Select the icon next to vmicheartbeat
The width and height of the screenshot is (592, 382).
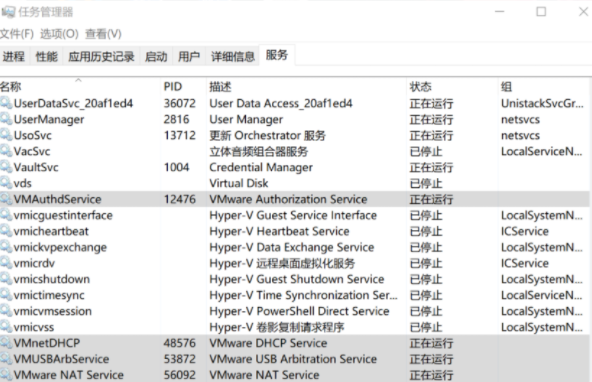point(6,231)
